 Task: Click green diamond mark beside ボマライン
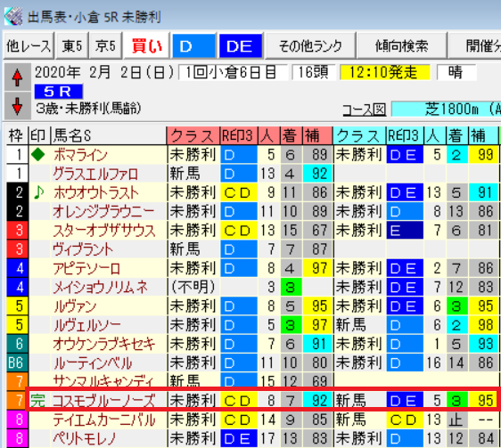coord(38,155)
